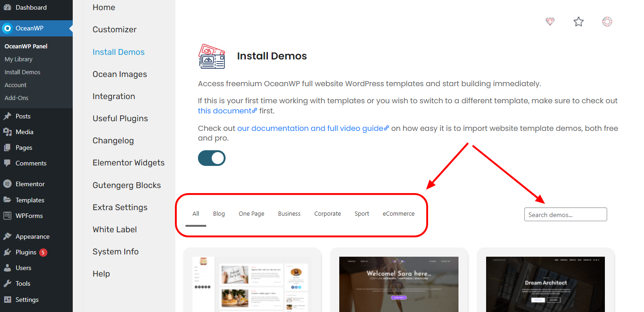
Task: Open Useful Plugins panel section
Action: [x=120, y=118]
